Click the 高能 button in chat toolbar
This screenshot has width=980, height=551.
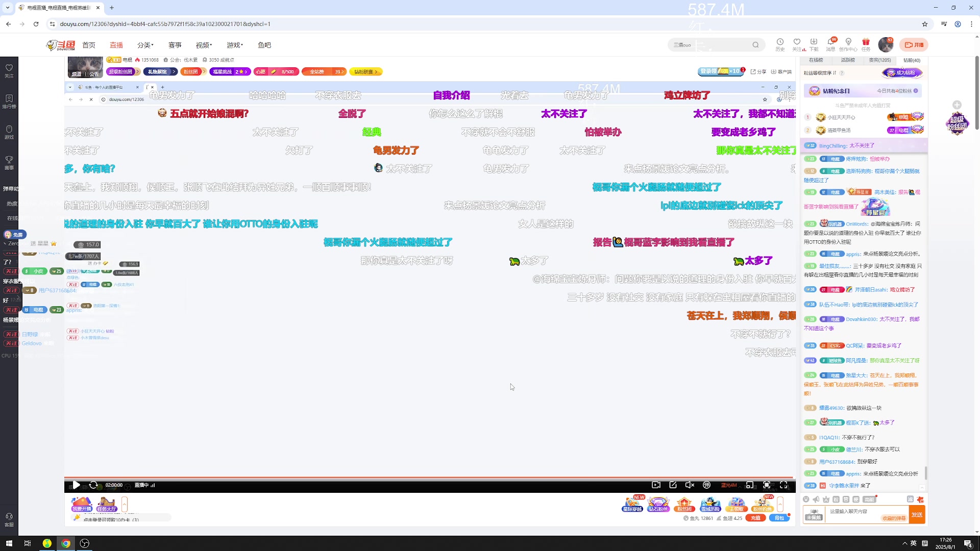[869, 499]
